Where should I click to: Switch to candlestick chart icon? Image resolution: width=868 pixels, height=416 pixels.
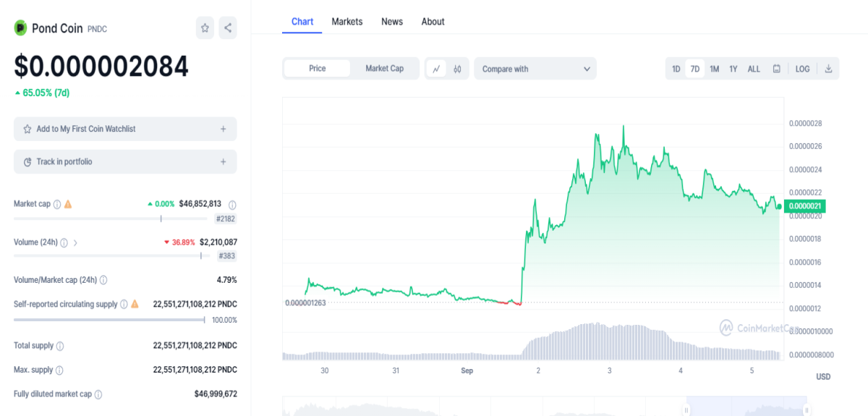coord(457,69)
